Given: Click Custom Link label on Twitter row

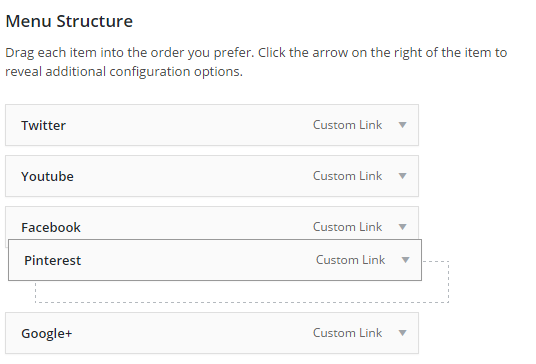Looking at the screenshot, I should pos(347,125).
